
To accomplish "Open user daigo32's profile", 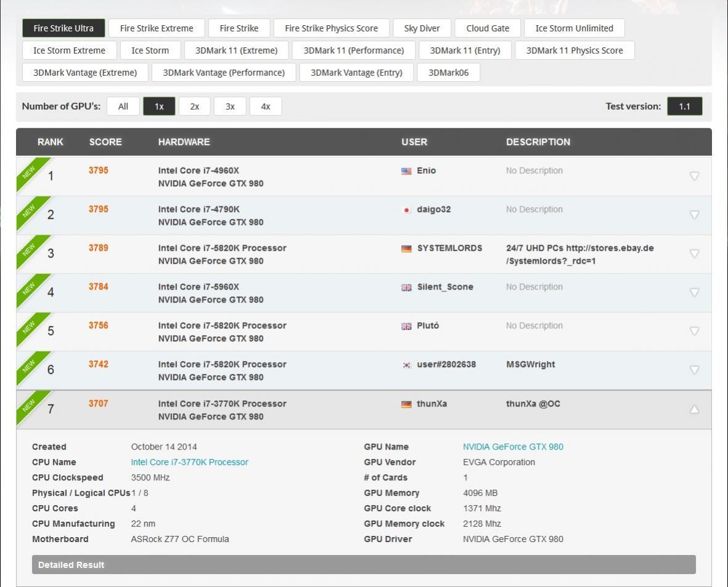I will coord(433,209).
